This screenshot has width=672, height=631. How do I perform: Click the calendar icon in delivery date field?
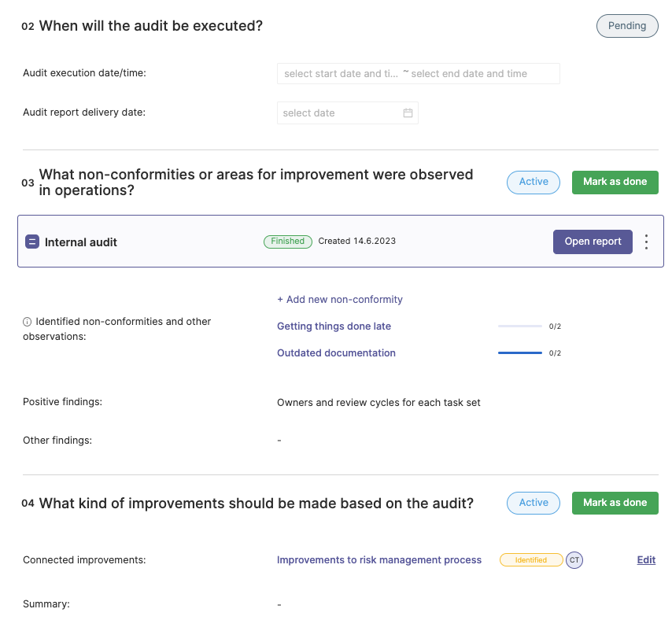(408, 113)
